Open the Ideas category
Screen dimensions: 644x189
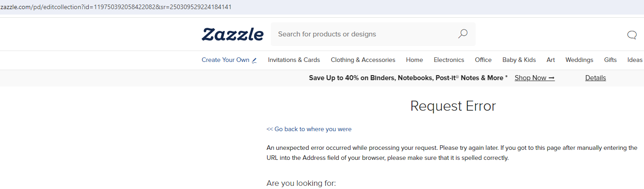pyautogui.click(x=635, y=60)
